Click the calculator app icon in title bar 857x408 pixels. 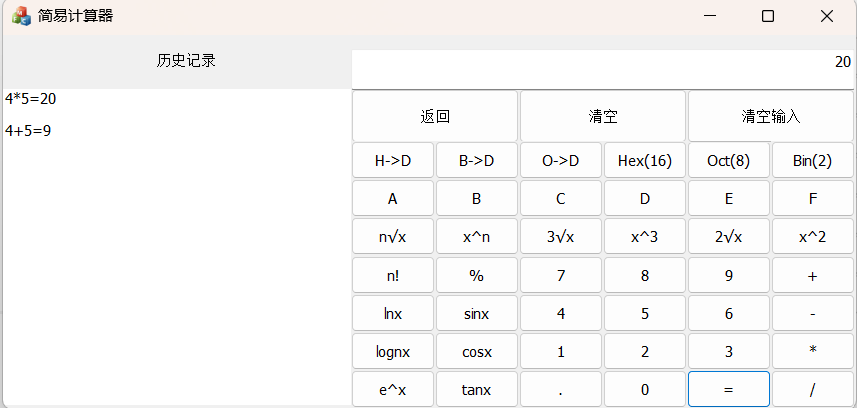point(20,16)
